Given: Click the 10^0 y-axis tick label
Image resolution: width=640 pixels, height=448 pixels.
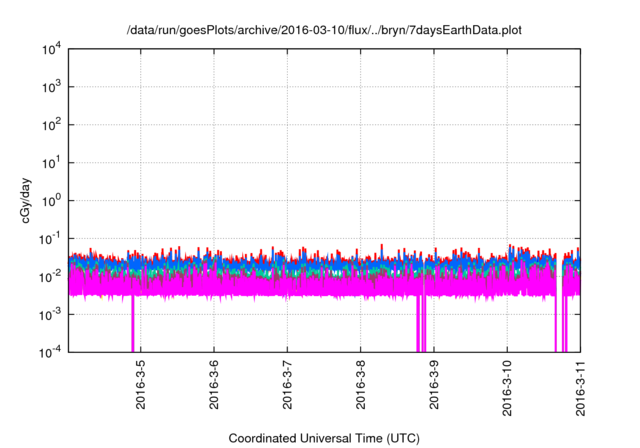Looking at the screenshot, I should [x=51, y=201].
